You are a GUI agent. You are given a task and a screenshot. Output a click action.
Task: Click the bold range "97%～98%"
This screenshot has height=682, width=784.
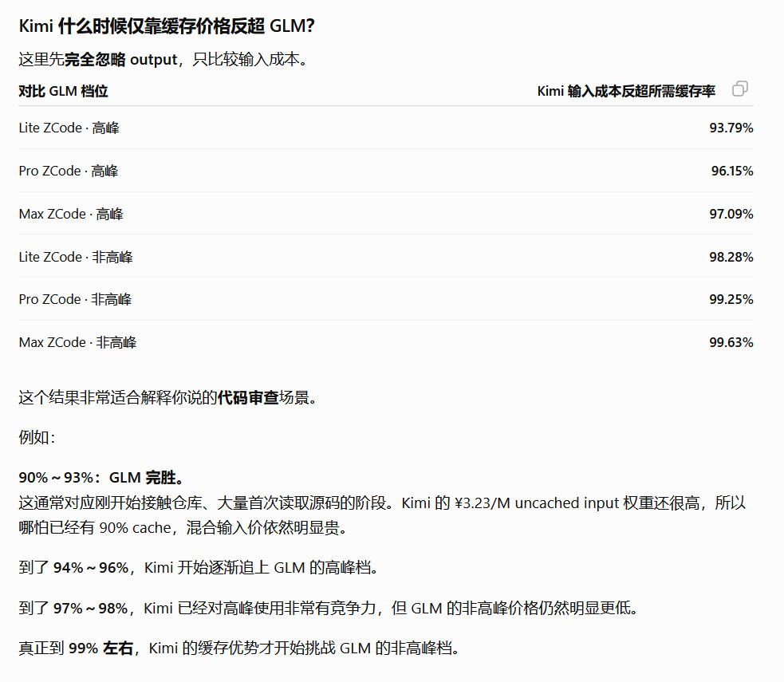click(x=90, y=609)
